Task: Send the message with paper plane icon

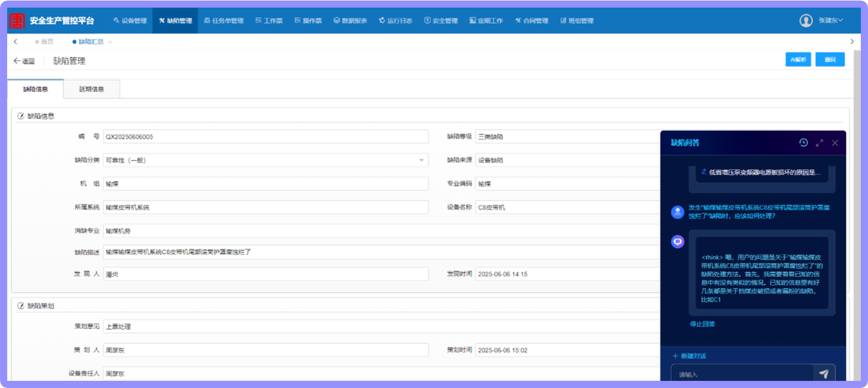Action: coord(824,374)
